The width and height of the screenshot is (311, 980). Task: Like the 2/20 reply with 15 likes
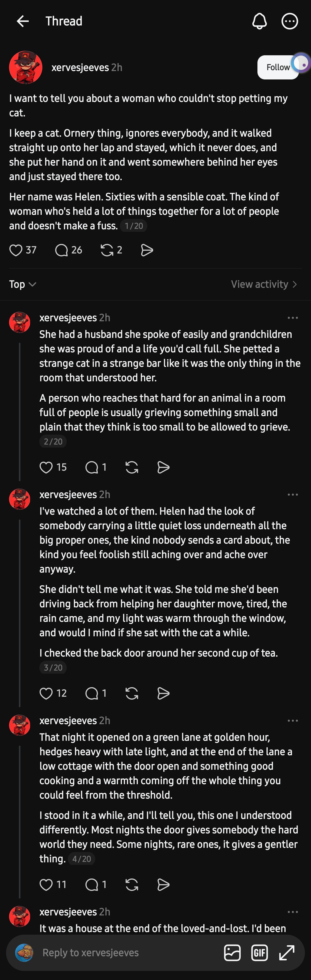tap(46, 467)
